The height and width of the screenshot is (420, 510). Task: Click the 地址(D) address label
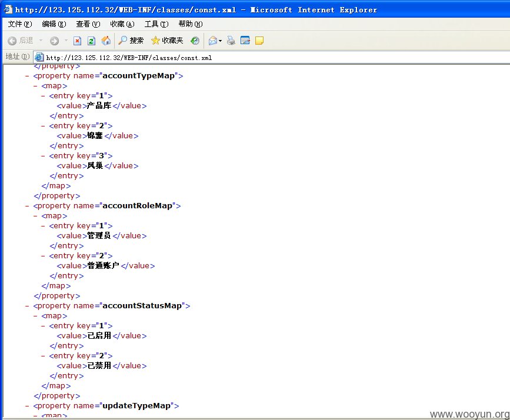[18, 56]
